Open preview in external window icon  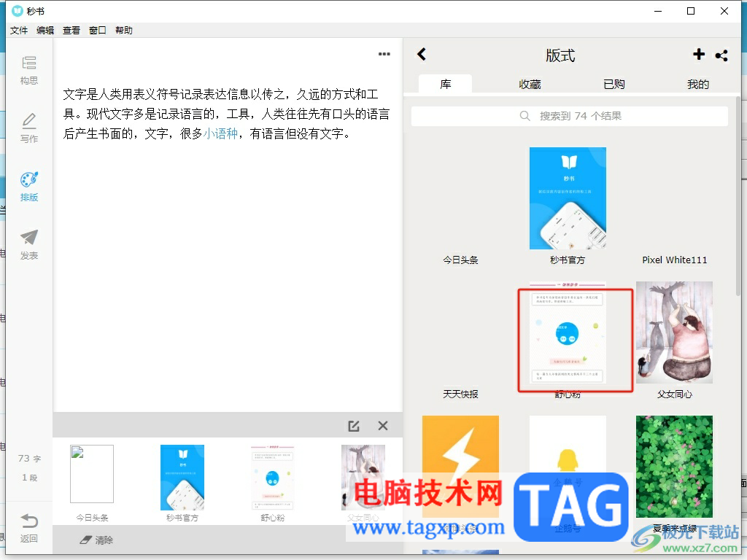[x=354, y=426]
